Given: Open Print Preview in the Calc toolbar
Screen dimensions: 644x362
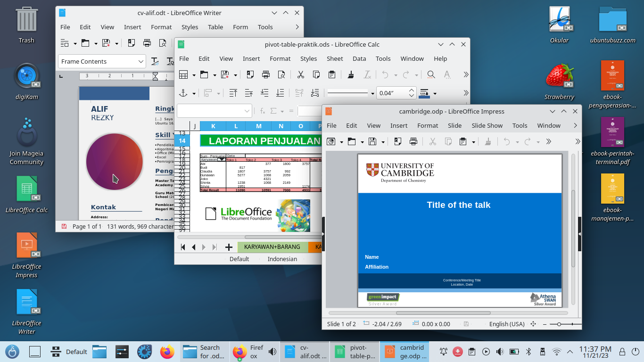Looking at the screenshot, I should coord(281,74).
